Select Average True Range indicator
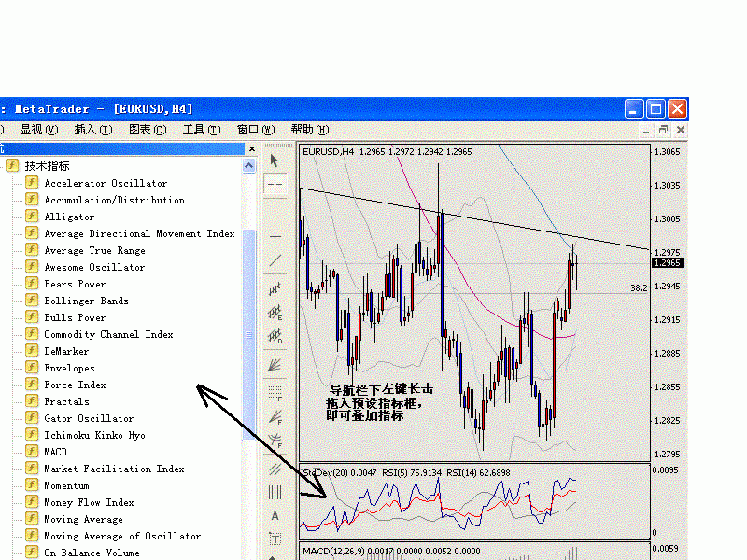Image resolution: width=747 pixels, height=560 pixels. coord(95,250)
